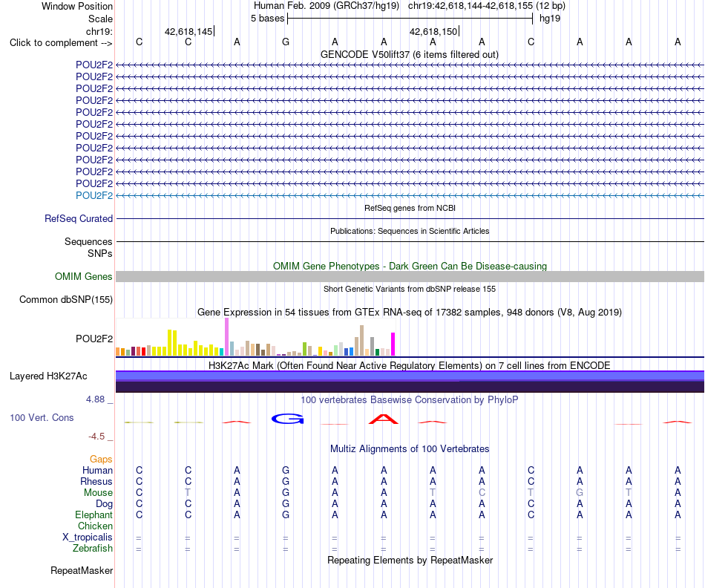Click the 'RefSeq genes from NCBI' track title

[x=410, y=208]
